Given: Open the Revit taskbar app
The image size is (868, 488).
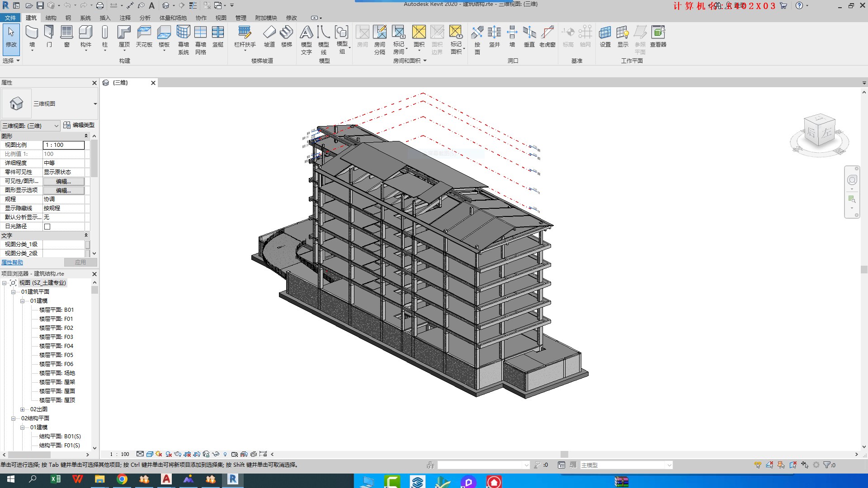Looking at the screenshot, I should pyautogui.click(x=233, y=480).
